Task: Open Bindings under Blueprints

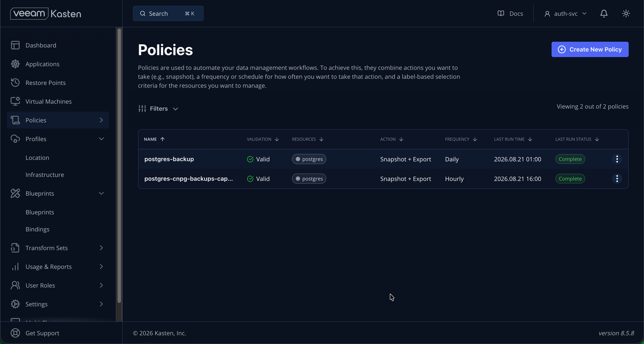Action: 37,229
